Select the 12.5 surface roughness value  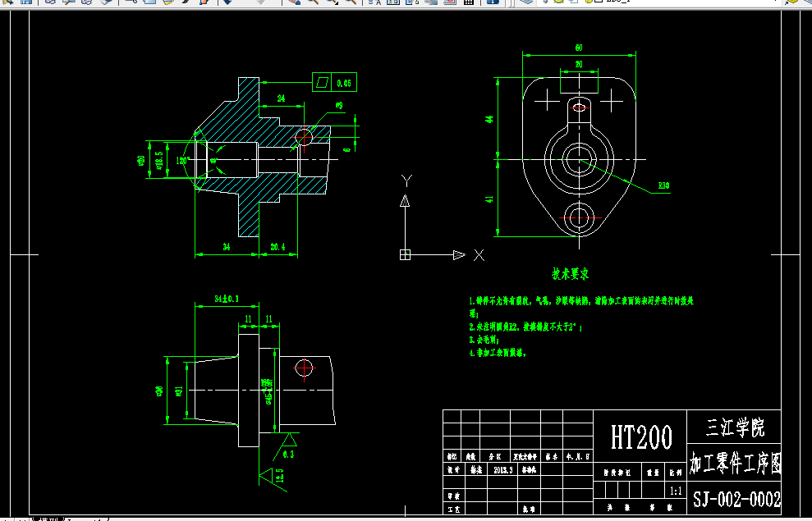[x=280, y=476]
